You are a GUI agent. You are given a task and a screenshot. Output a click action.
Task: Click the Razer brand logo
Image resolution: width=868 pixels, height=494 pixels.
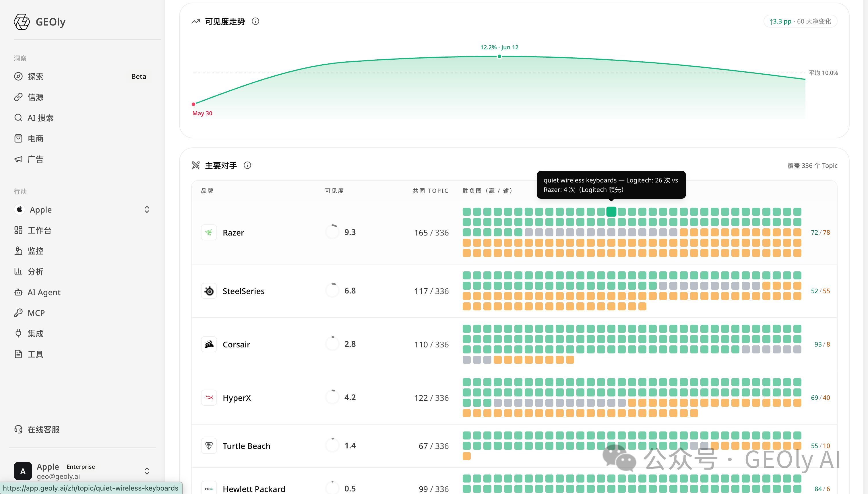(x=209, y=232)
